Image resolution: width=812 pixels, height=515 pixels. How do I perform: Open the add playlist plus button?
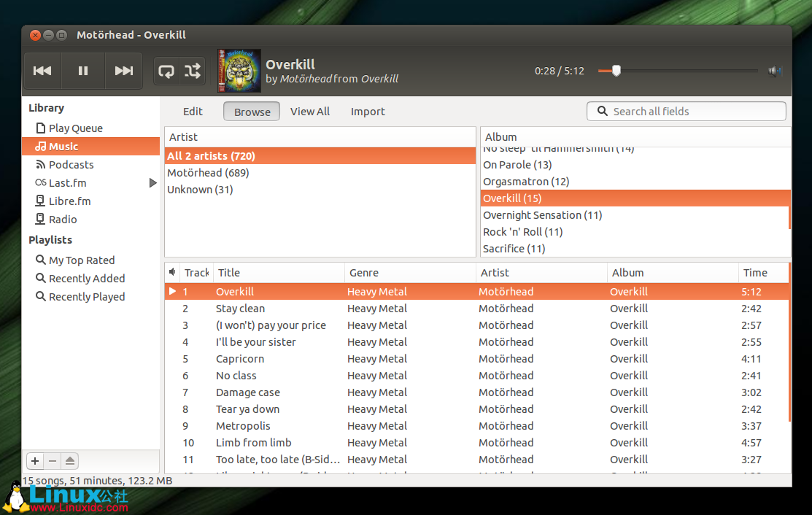(34, 461)
